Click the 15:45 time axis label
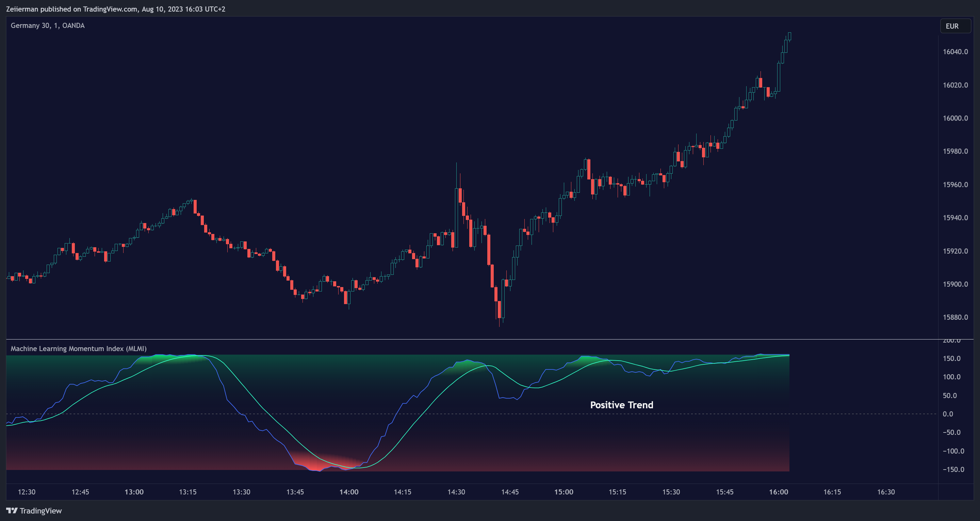980x521 pixels. (x=725, y=492)
